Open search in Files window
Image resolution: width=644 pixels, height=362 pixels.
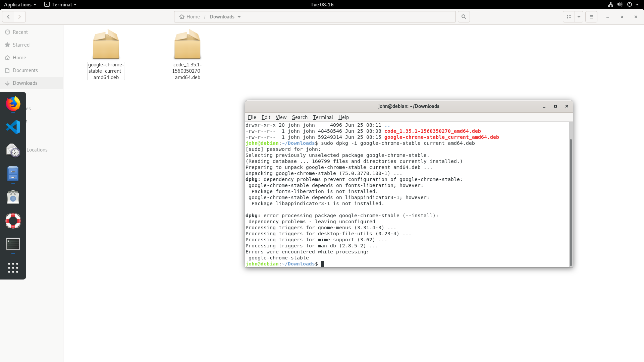tap(464, 17)
